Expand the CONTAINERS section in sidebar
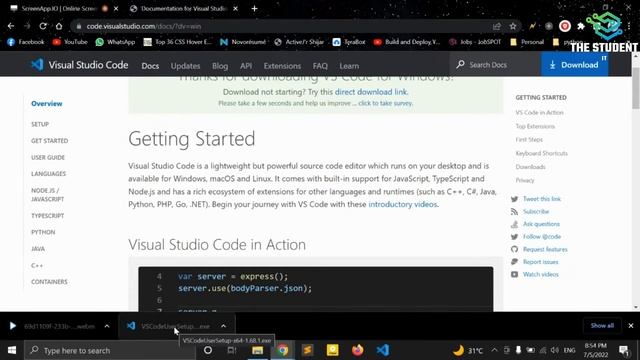Viewport: 640px width, 360px height. [x=49, y=282]
